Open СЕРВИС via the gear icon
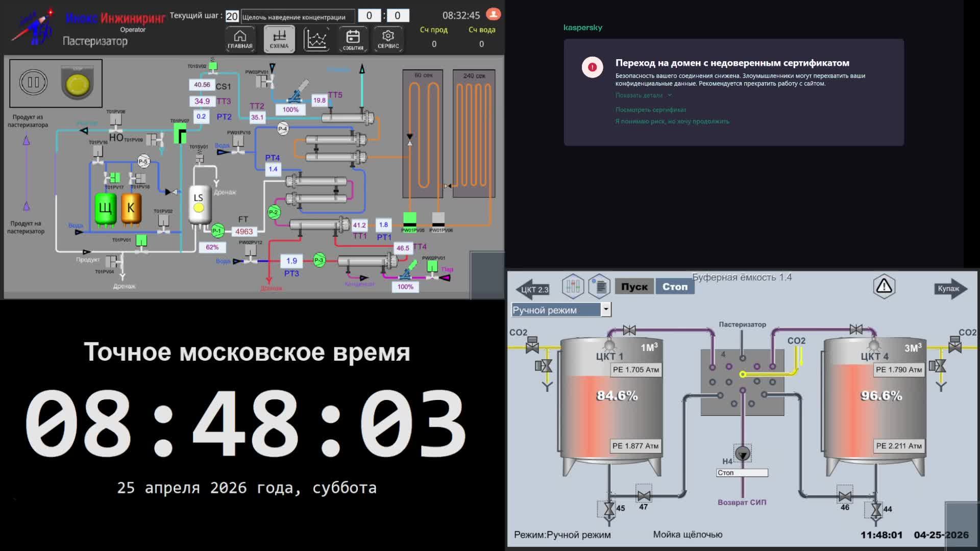 click(x=388, y=38)
